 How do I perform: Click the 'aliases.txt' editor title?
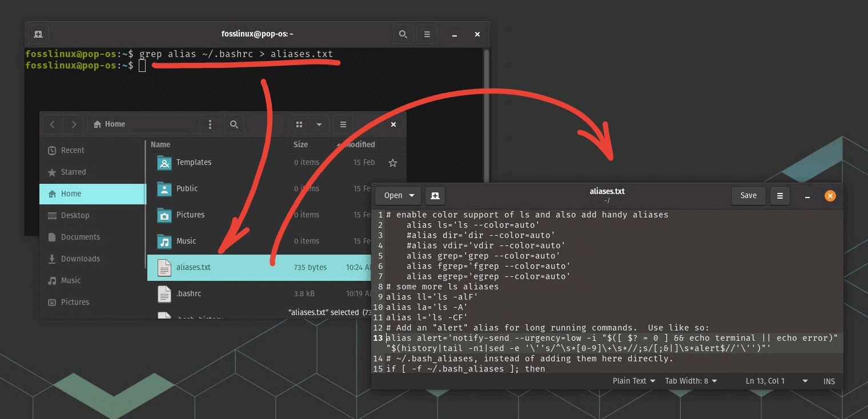coord(607,192)
